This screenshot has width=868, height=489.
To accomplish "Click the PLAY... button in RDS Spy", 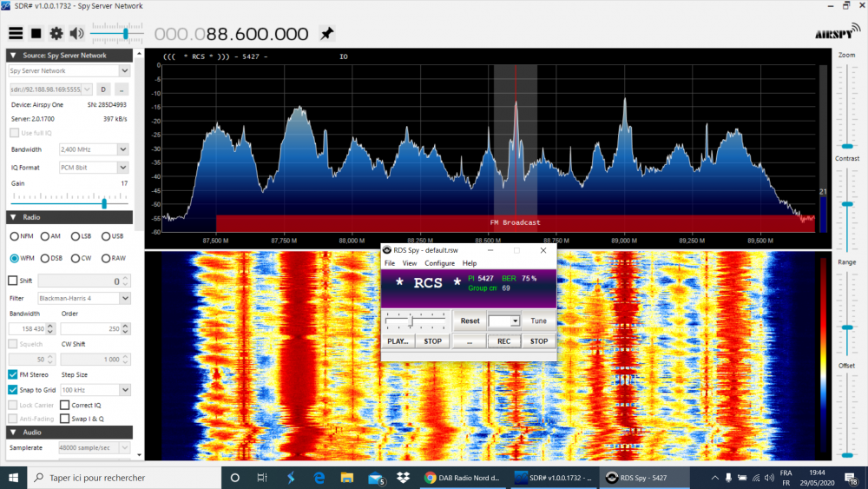I will click(x=398, y=341).
